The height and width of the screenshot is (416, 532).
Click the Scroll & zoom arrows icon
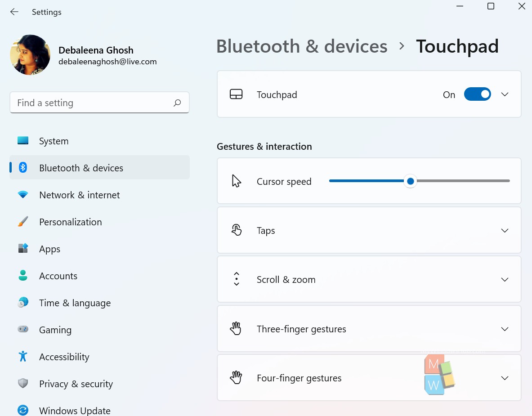[237, 279]
